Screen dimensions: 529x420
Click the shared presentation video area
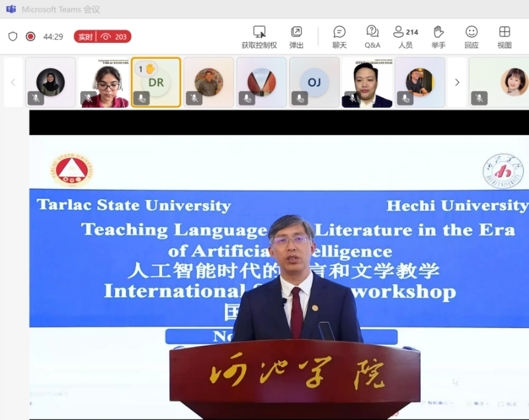(x=278, y=265)
